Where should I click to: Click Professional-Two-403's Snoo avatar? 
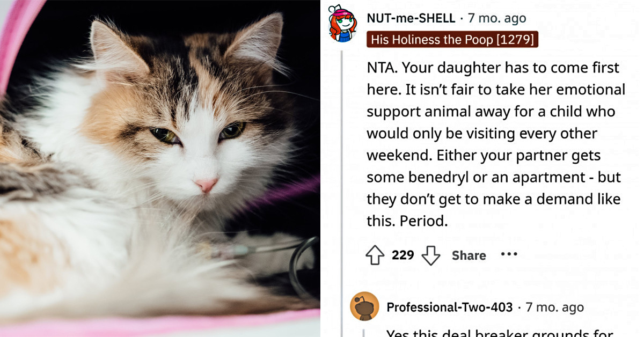click(x=365, y=307)
